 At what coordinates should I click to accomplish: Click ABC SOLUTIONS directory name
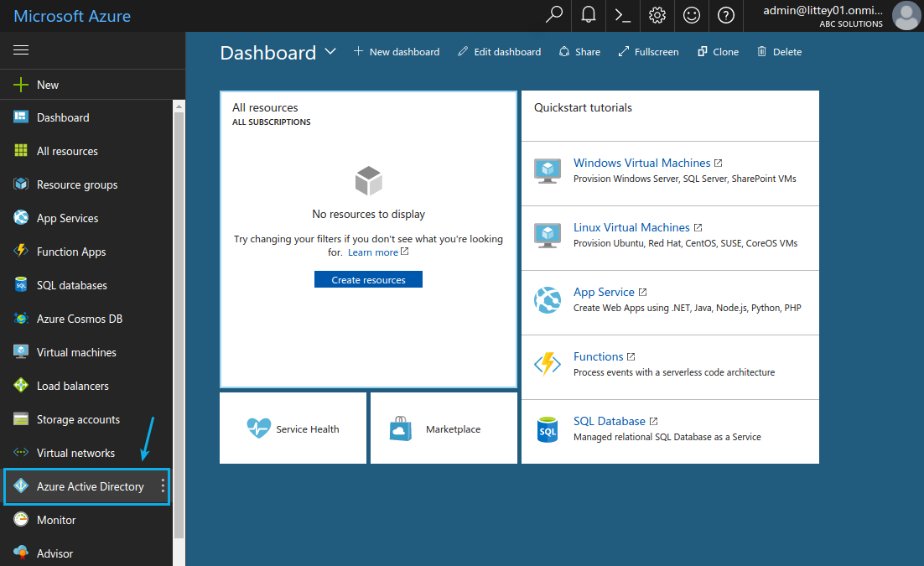[x=851, y=24]
